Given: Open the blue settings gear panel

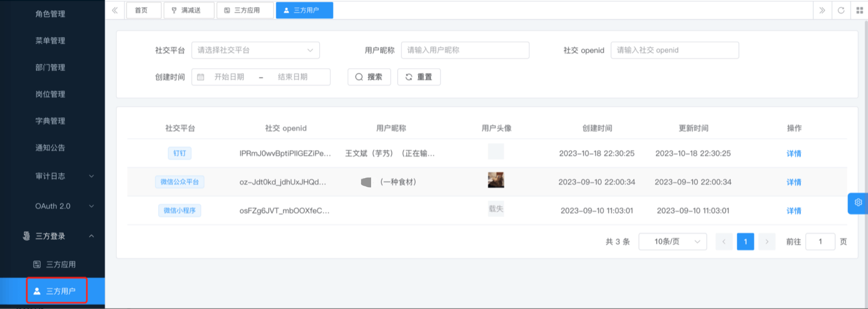Looking at the screenshot, I should [x=858, y=203].
